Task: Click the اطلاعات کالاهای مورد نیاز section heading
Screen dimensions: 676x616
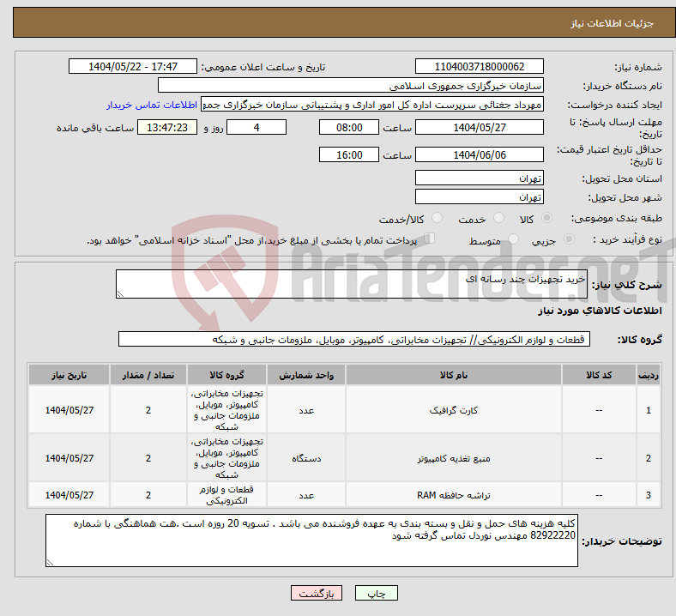Action: point(600,311)
